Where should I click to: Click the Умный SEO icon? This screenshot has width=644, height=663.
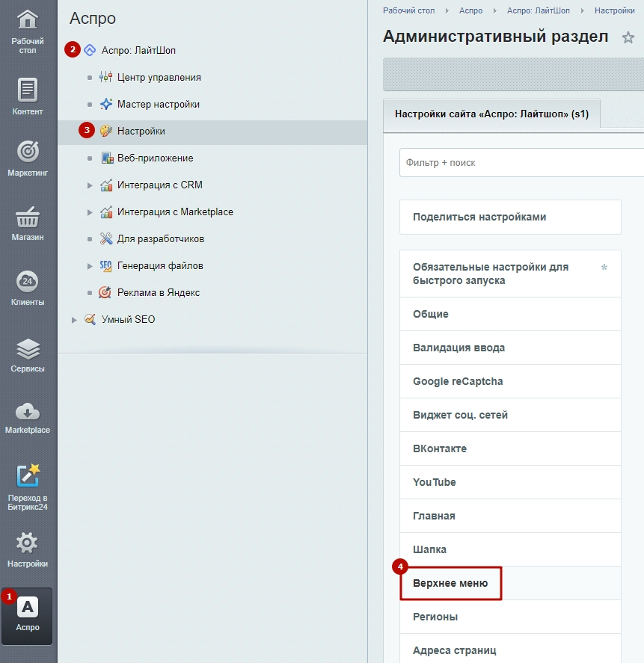[90, 319]
